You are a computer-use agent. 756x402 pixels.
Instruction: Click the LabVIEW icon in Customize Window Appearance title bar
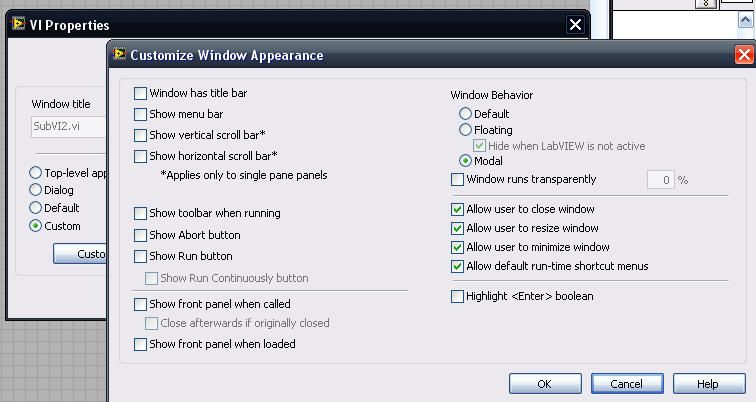(120, 56)
